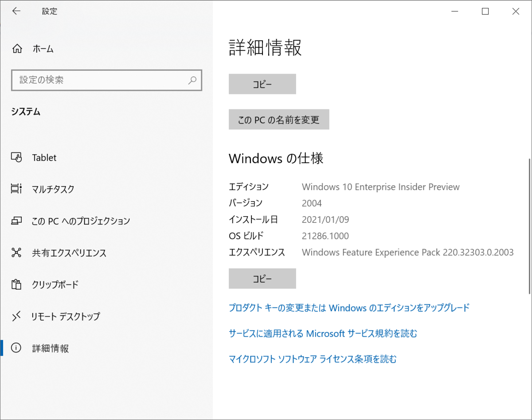Click the search magnifier icon

point(192,80)
